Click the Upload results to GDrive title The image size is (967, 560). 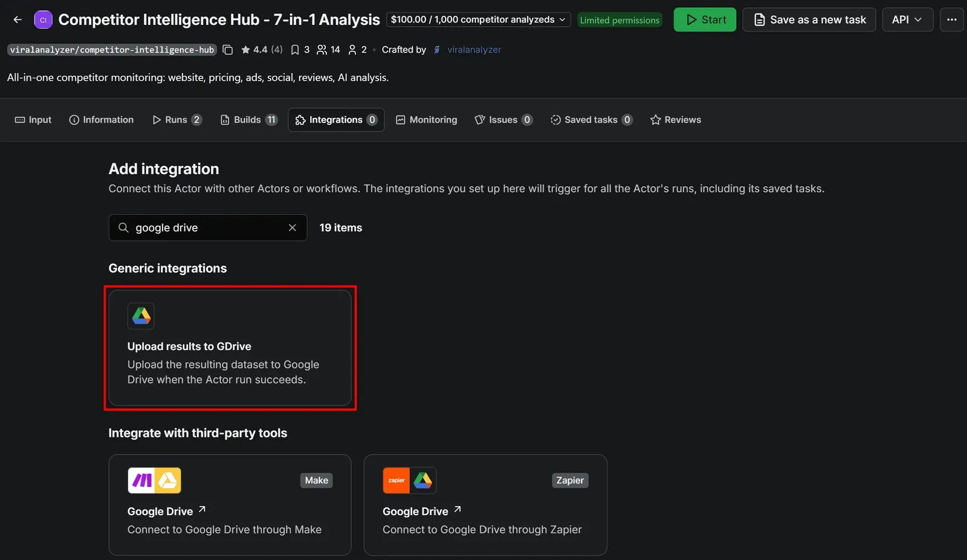pos(189,346)
